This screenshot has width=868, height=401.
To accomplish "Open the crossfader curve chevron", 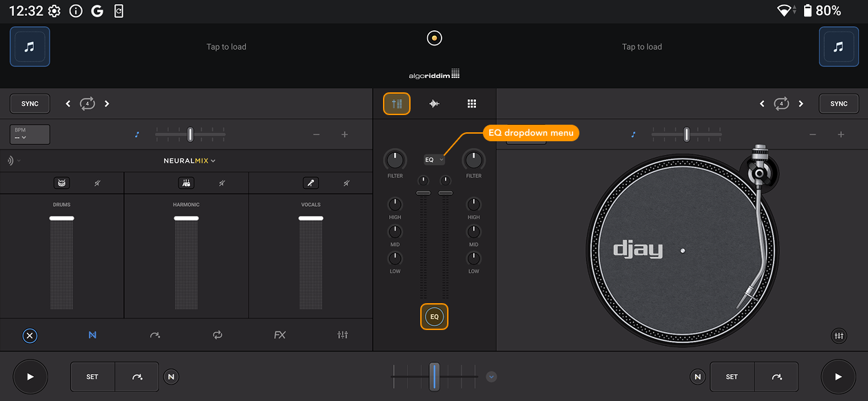I will pyautogui.click(x=491, y=377).
